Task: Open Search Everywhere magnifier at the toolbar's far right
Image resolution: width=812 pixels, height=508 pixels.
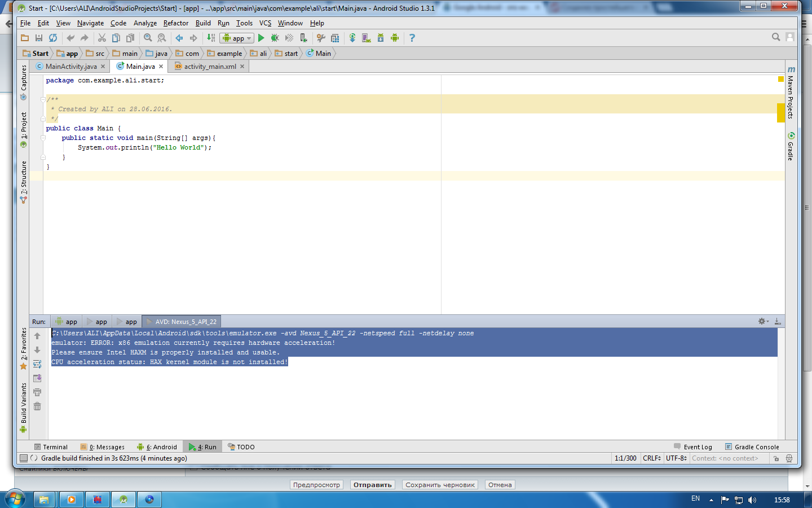Action: [776, 37]
